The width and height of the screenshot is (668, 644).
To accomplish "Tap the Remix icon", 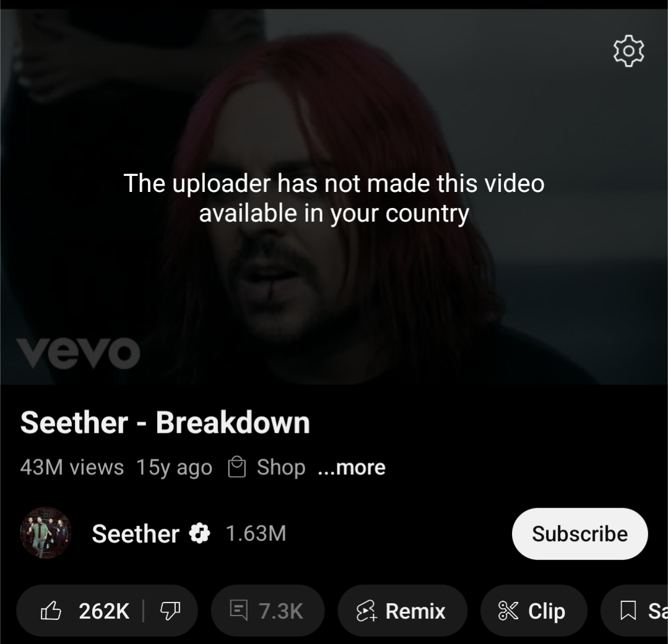I will click(x=367, y=611).
